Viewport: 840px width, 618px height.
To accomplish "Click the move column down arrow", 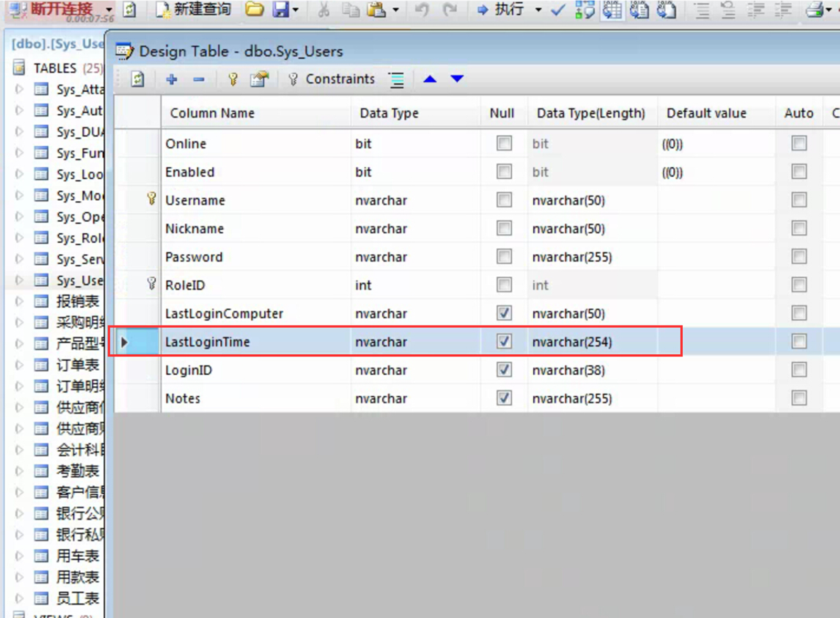I will click(x=457, y=79).
